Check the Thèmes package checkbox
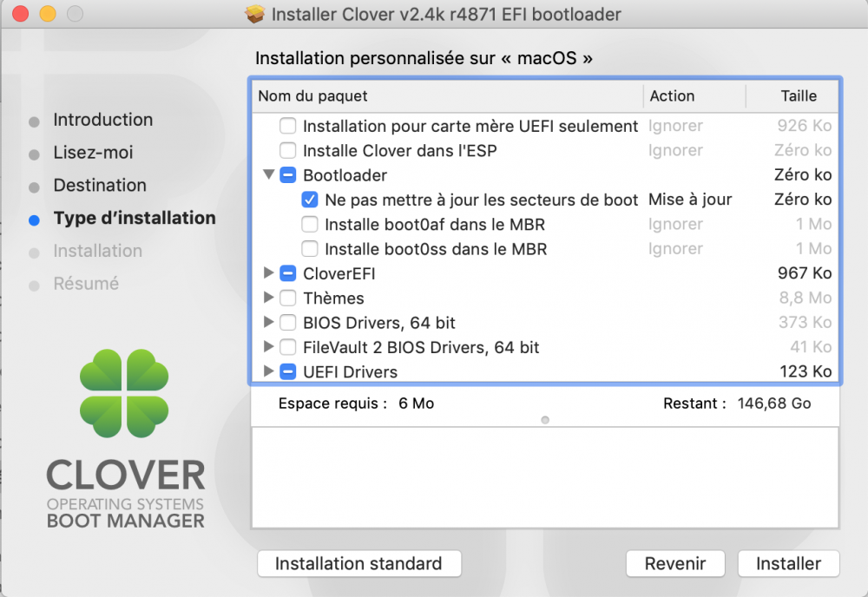The height and width of the screenshot is (597, 868). pos(288,298)
